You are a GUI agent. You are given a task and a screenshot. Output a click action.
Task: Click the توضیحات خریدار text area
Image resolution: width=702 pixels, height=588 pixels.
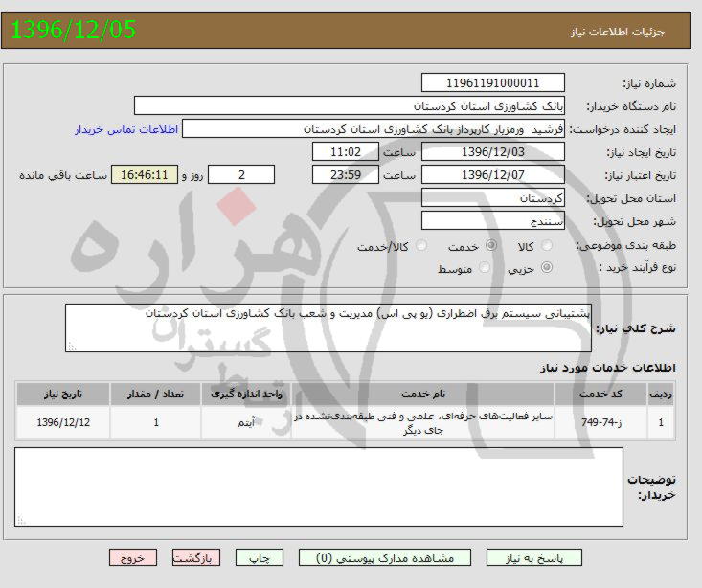319,486
